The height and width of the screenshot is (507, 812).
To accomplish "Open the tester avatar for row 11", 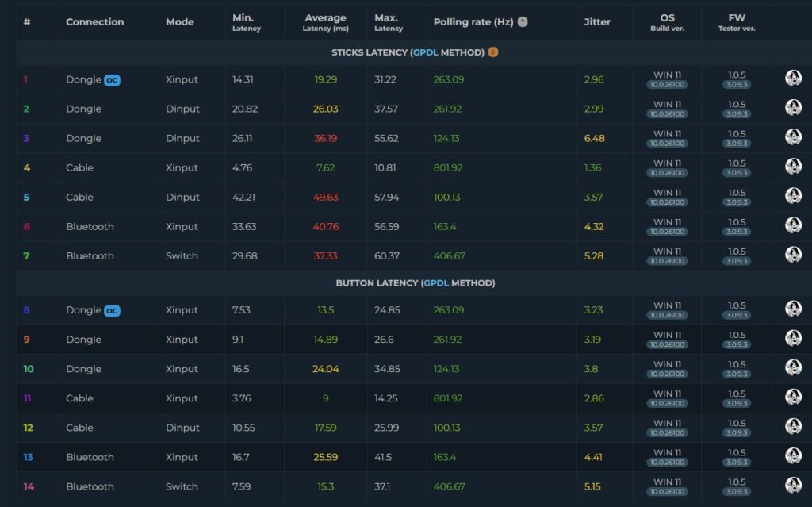I will coord(793,397).
